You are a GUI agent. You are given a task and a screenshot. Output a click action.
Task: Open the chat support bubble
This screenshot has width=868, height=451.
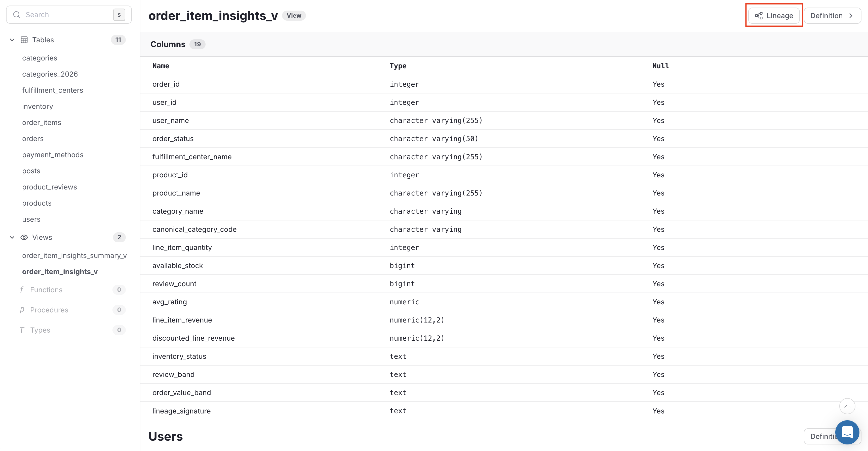pos(847,432)
